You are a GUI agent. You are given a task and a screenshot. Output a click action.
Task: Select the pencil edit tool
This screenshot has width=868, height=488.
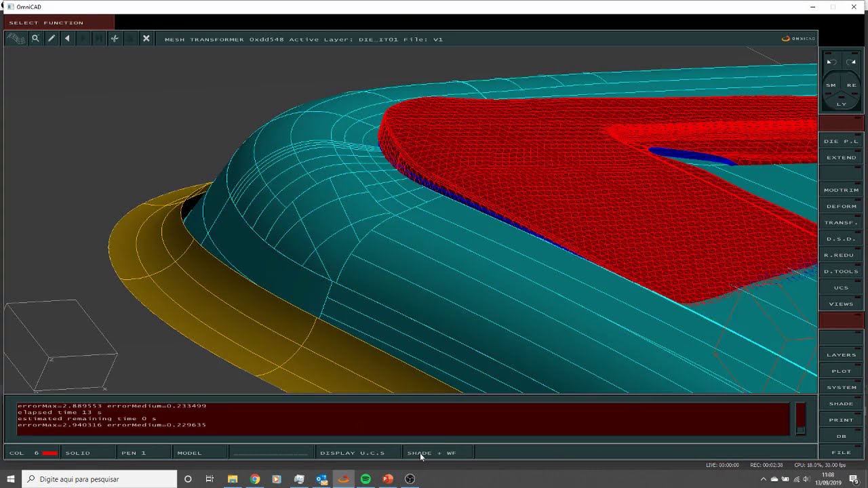52,39
